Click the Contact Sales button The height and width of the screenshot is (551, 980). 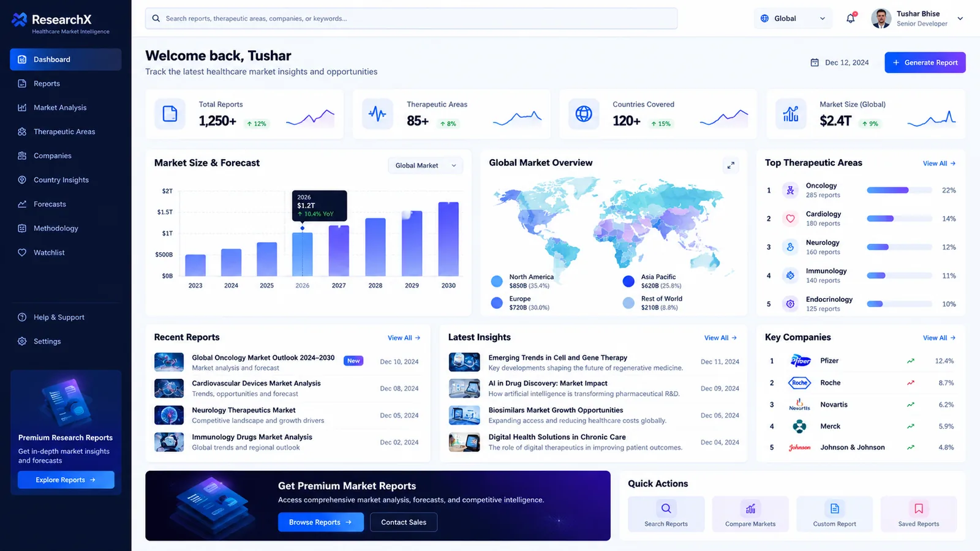[404, 522]
